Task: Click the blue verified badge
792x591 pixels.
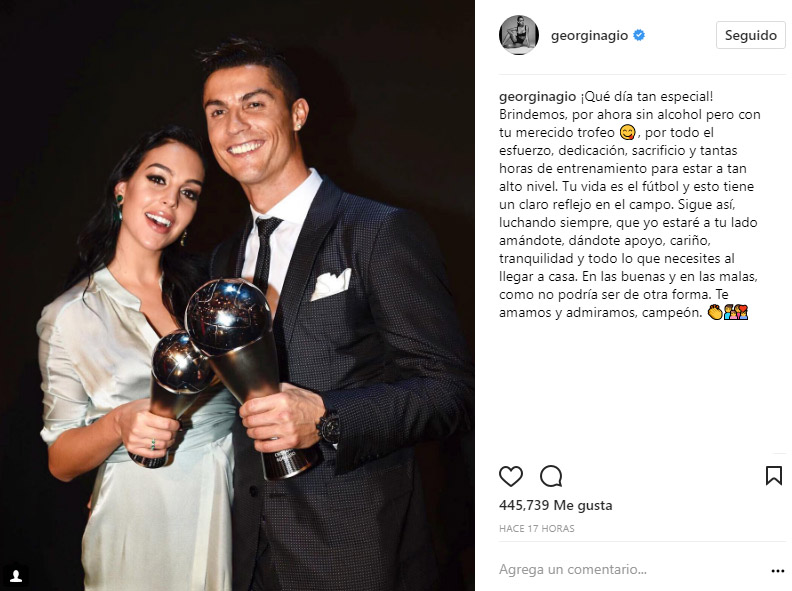Action: [639, 35]
